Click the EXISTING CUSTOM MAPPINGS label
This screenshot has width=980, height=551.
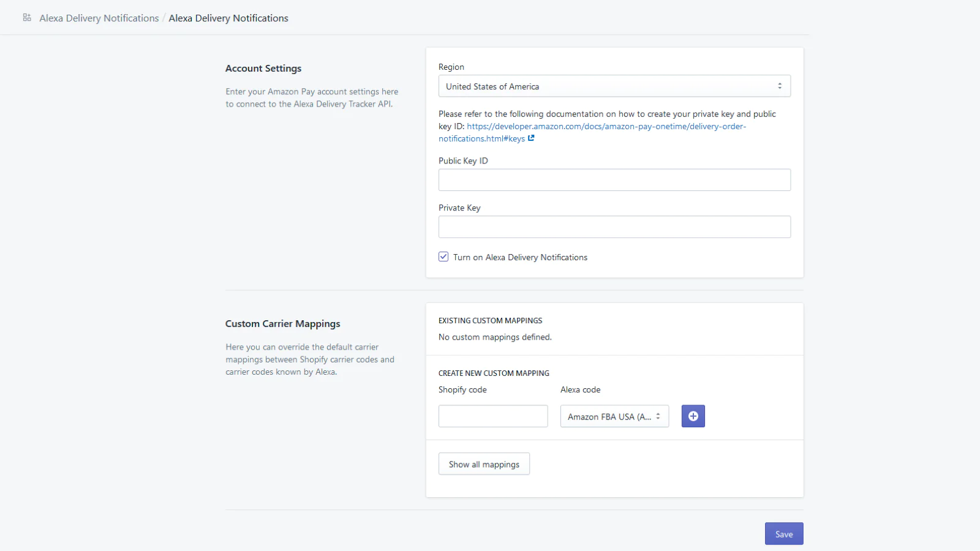coord(491,321)
